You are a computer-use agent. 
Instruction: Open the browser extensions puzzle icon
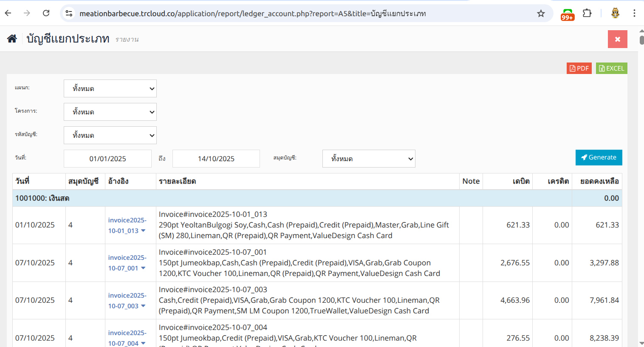coord(587,13)
